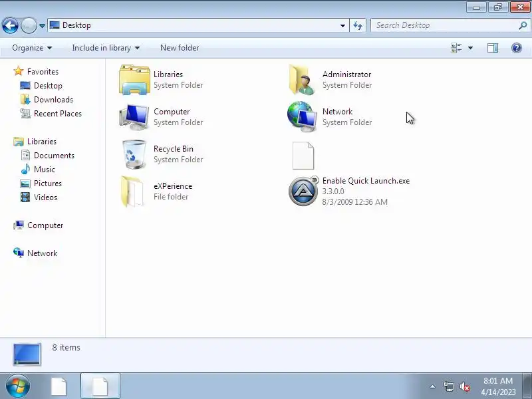The image size is (532, 399).
Task: Click the Desktop icon in details pane
Action: [x=27, y=354]
